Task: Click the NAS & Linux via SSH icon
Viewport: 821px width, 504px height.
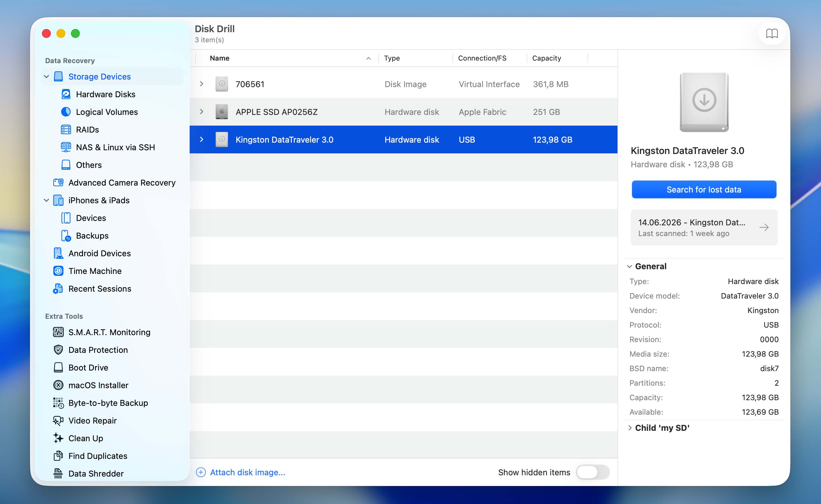Action: tap(66, 147)
